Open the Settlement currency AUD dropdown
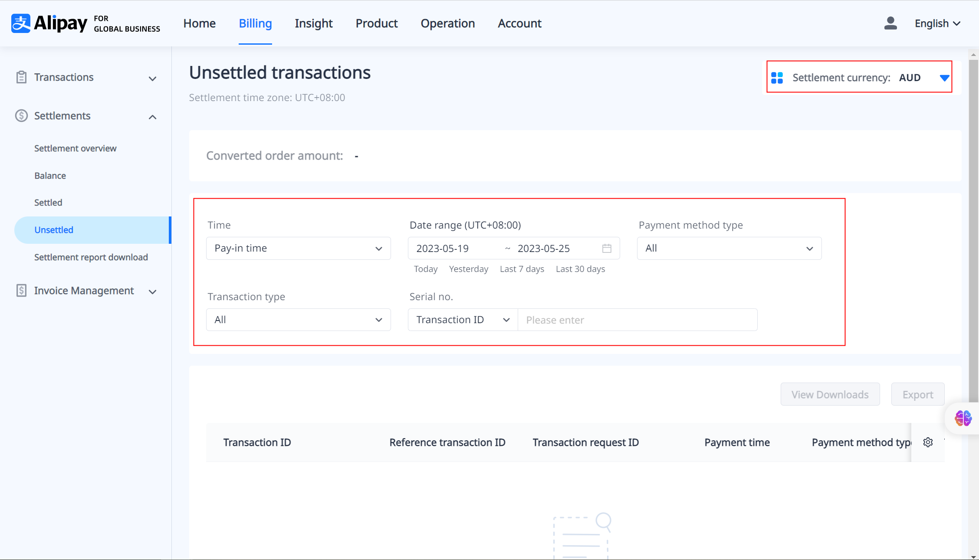 pyautogui.click(x=944, y=78)
